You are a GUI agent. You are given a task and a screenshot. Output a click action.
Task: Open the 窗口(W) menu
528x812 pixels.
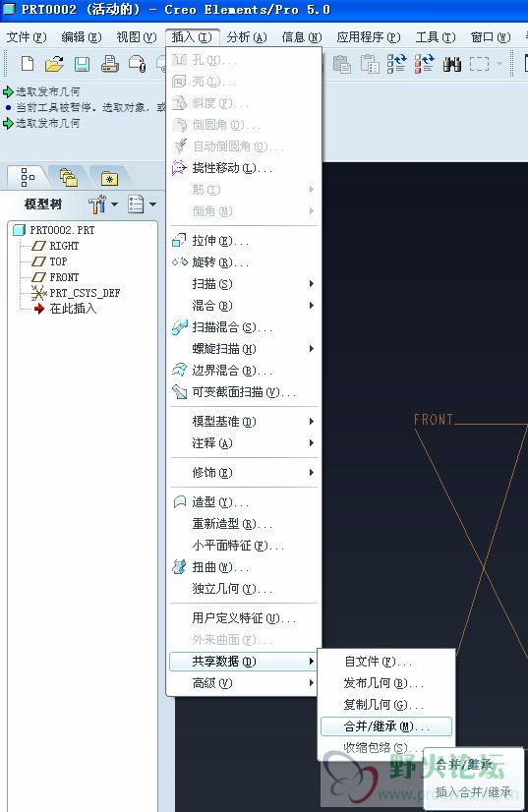click(x=491, y=36)
